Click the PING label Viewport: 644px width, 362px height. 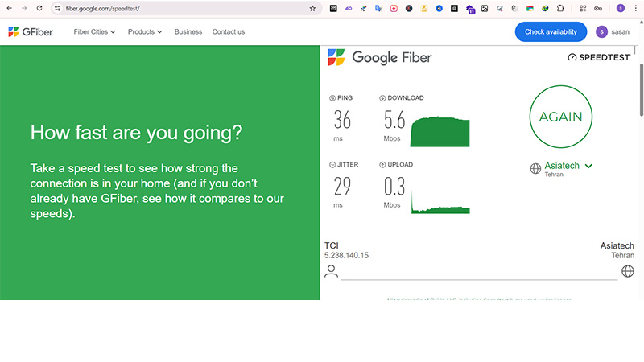pos(341,97)
